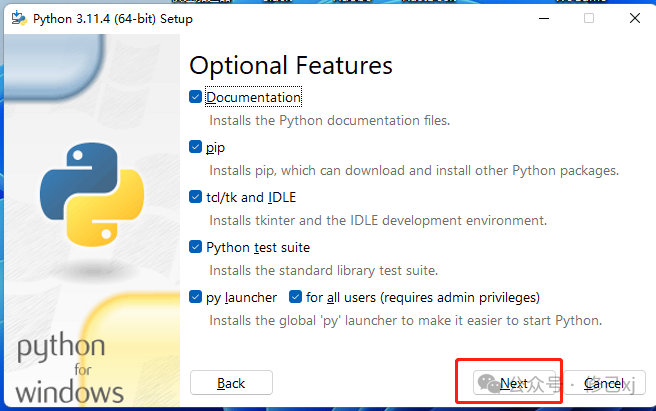Disable the tcl/tk and IDLE option

click(196, 197)
